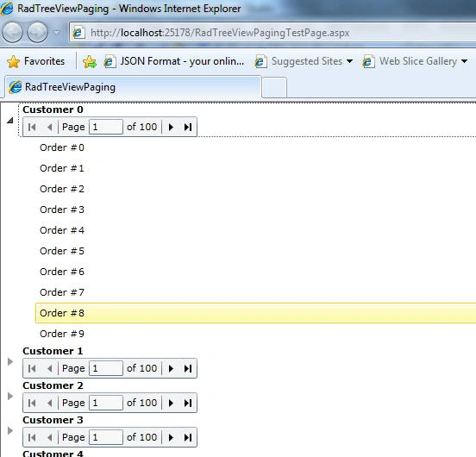Select highlighted tree item Order #8

click(255, 313)
